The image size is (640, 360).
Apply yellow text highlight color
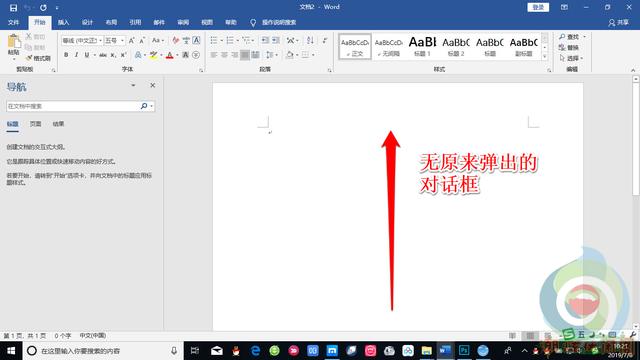click(153, 55)
